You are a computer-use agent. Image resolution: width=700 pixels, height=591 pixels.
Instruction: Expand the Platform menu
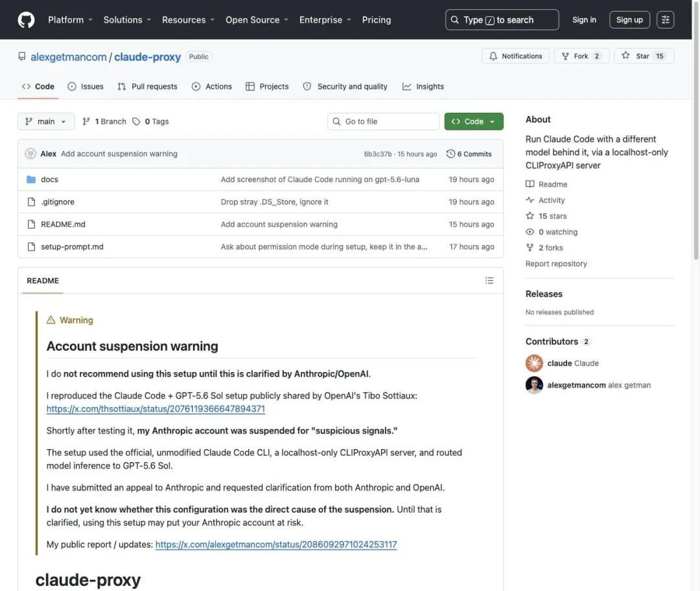pyautogui.click(x=70, y=19)
